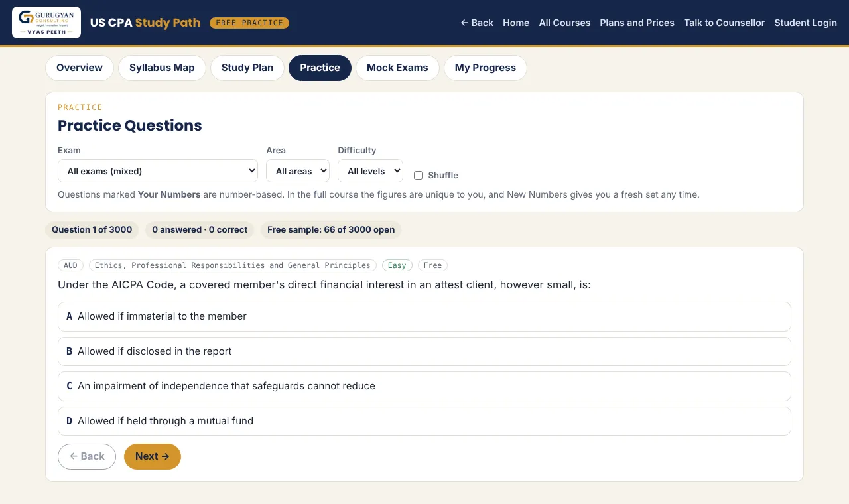Pick answer B: Allowed if disclosed
Viewport: 849px width, 504px height.
(424, 351)
